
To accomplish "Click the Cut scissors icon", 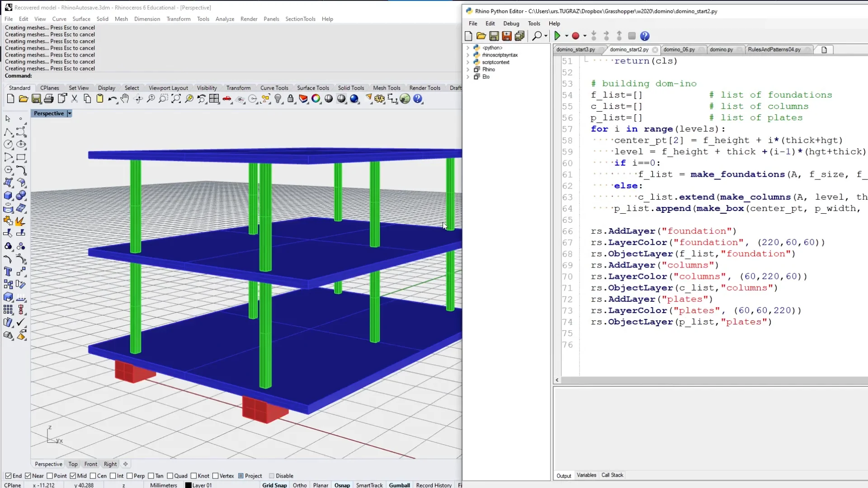I will 75,99.
